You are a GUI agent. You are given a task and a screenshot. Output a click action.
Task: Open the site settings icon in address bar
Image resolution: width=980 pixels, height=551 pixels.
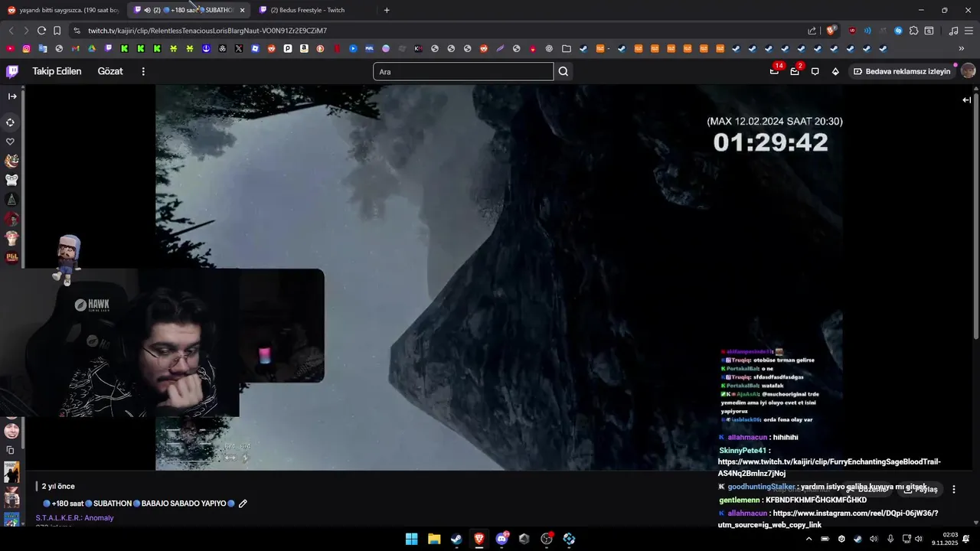(77, 31)
